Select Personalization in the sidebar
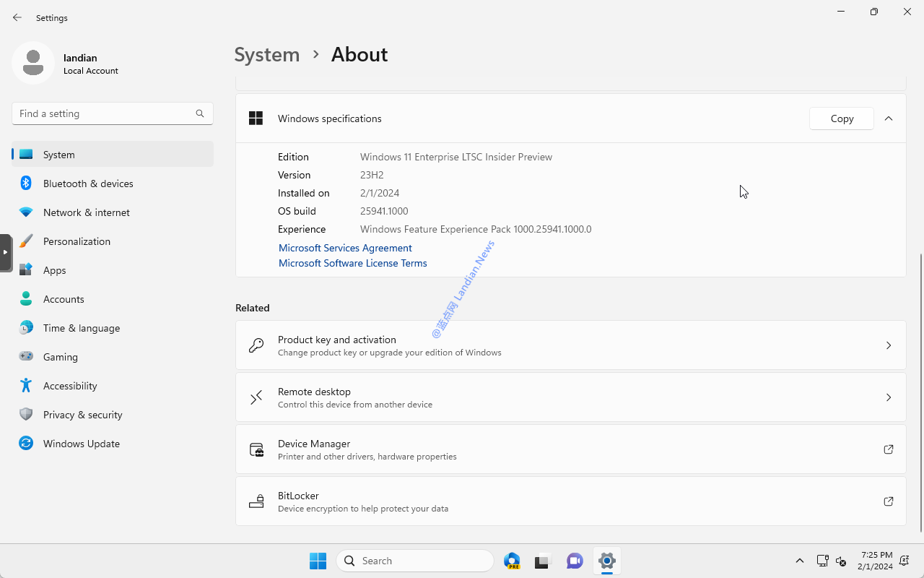This screenshot has height=578, width=924. coord(113,241)
